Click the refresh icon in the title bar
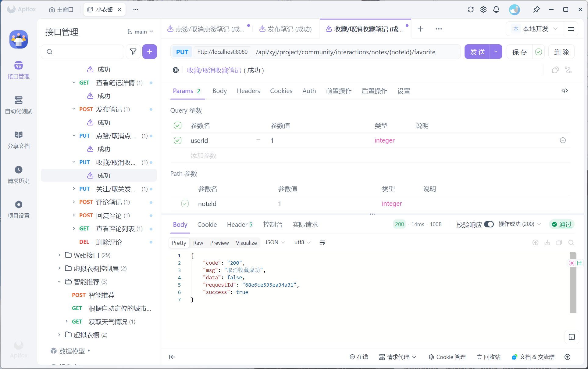This screenshot has height=369, width=588. (470, 9)
